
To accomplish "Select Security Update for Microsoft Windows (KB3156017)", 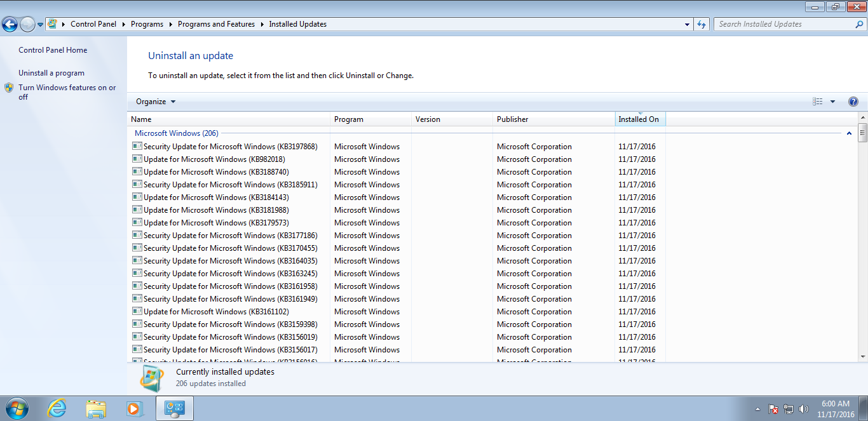I will point(230,350).
